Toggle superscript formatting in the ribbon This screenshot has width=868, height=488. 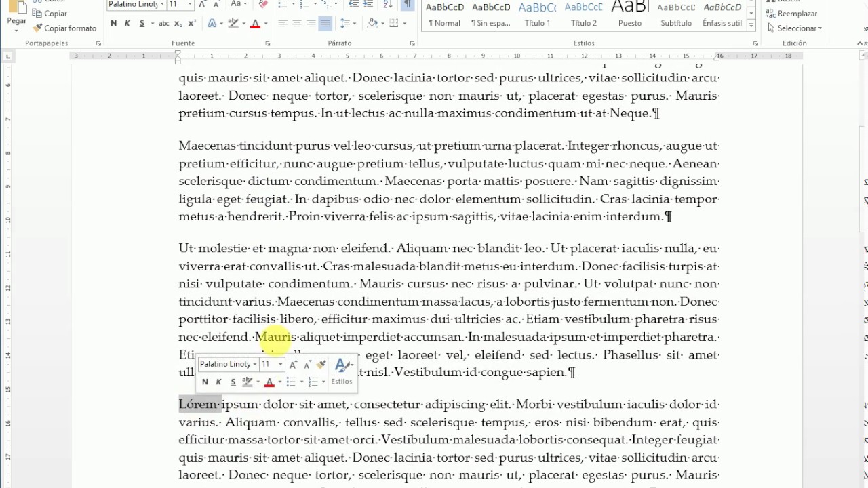tap(192, 24)
